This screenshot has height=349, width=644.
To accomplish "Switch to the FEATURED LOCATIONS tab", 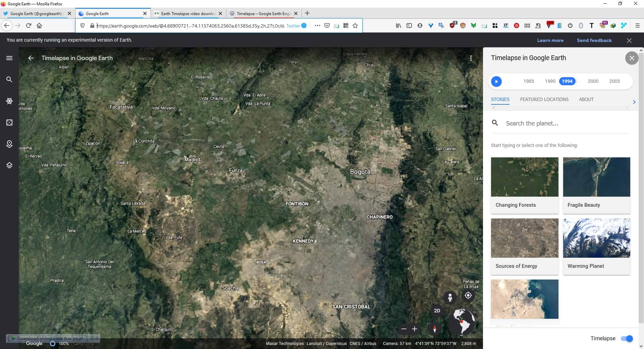I will (544, 99).
